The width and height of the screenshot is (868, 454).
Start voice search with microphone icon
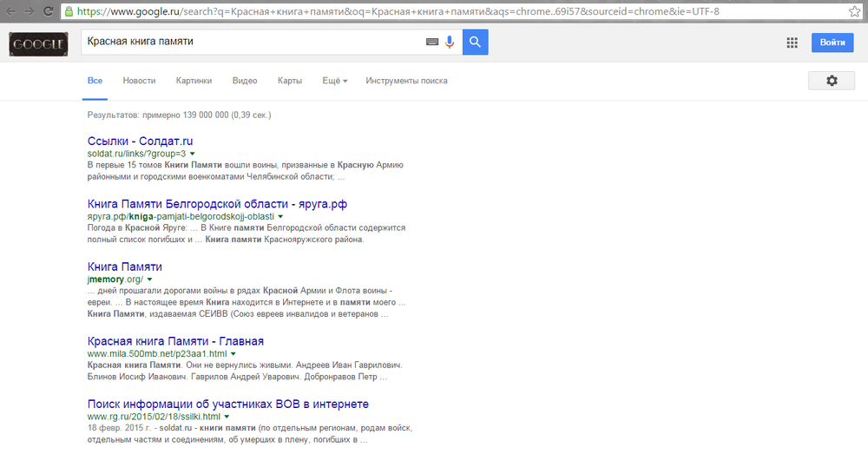click(450, 42)
